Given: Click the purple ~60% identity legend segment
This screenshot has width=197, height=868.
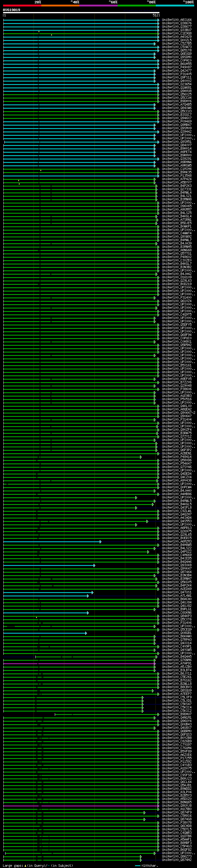Looking at the screenshot, I should point(99,6).
